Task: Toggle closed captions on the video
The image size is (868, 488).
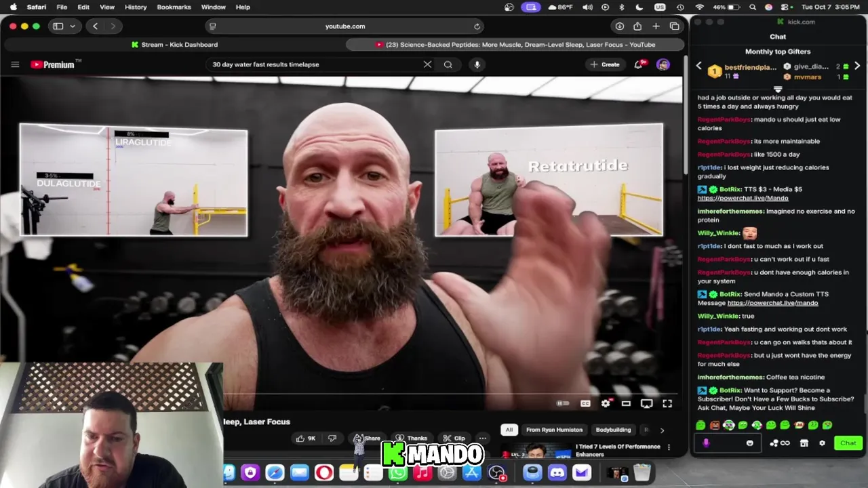Action: coord(585,404)
